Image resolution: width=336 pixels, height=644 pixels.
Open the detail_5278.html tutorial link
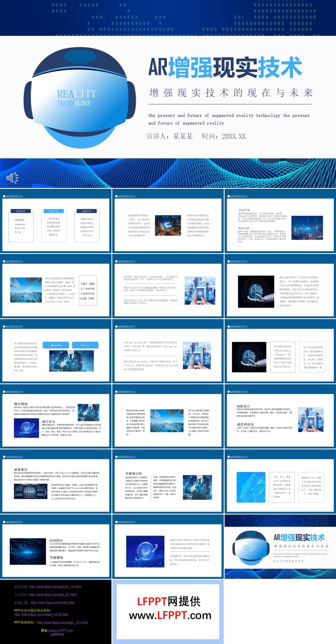[41, 614]
